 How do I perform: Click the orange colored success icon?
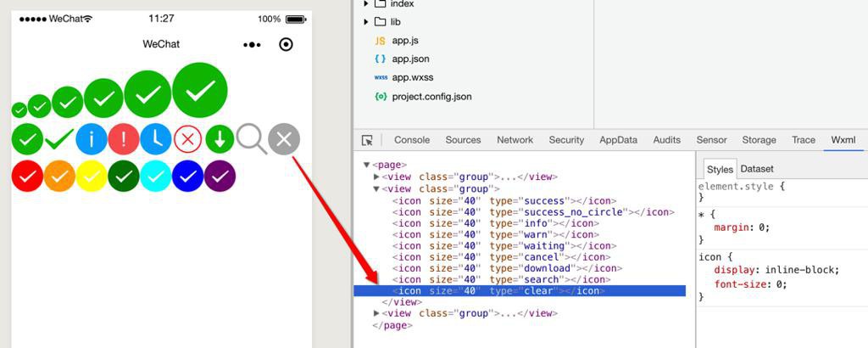(59, 177)
